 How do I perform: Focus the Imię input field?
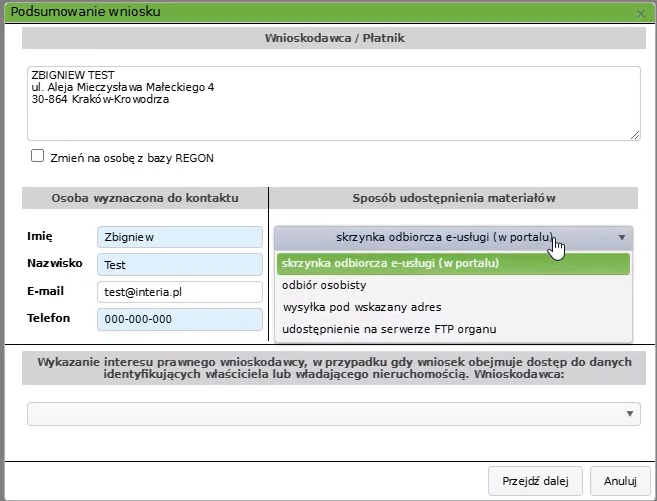point(178,237)
